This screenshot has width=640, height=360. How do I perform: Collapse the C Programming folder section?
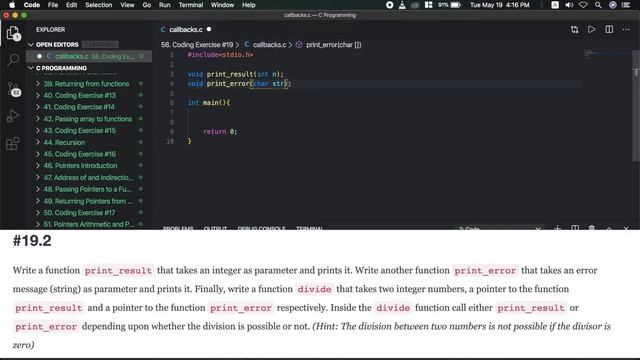tap(31, 68)
